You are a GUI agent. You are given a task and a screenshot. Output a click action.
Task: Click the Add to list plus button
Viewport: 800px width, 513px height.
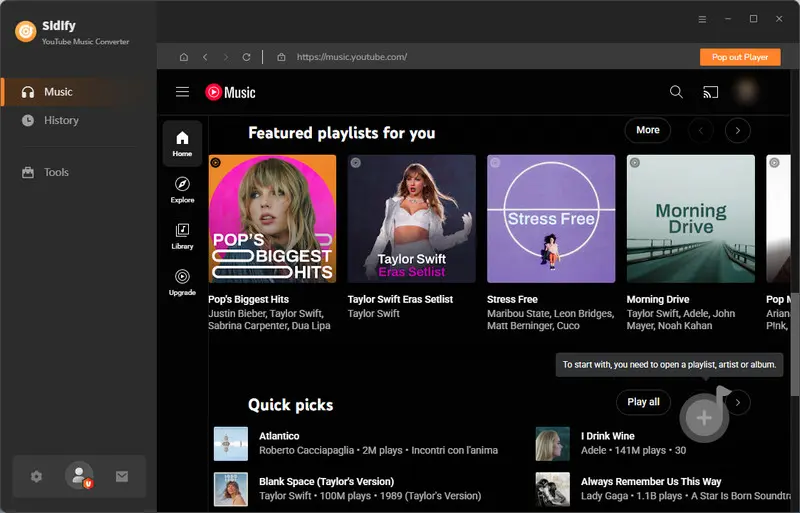(704, 418)
